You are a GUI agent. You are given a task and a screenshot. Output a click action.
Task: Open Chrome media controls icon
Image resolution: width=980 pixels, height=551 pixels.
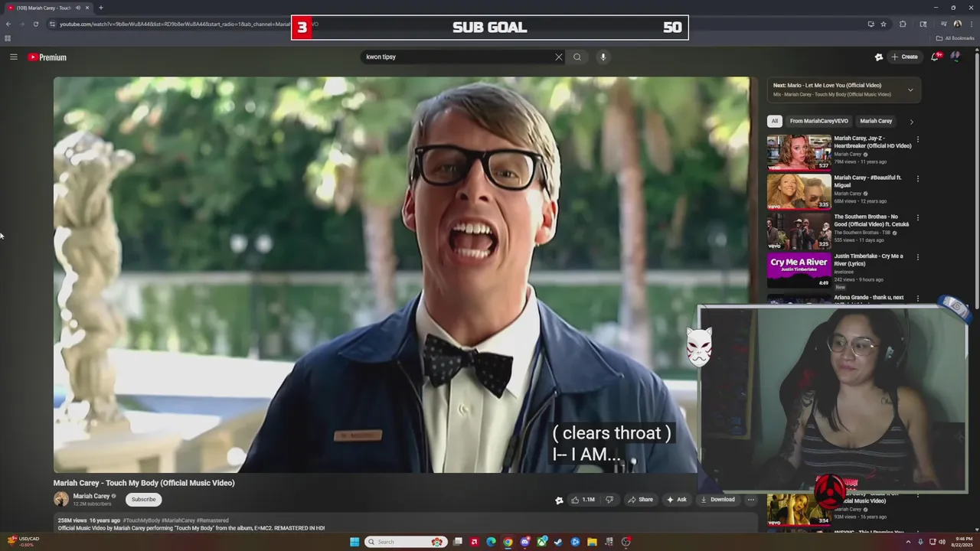coord(943,24)
